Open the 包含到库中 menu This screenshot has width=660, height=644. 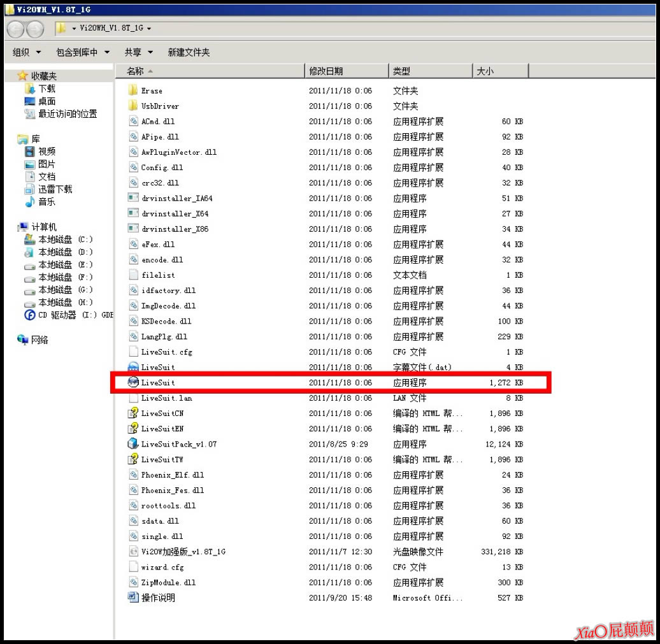pos(80,52)
